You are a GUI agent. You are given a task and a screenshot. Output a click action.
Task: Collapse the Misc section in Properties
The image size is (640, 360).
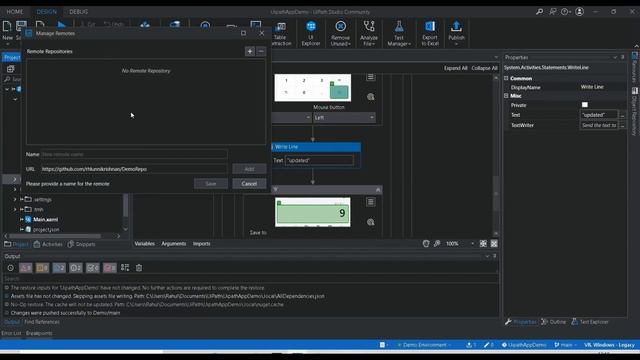506,96
